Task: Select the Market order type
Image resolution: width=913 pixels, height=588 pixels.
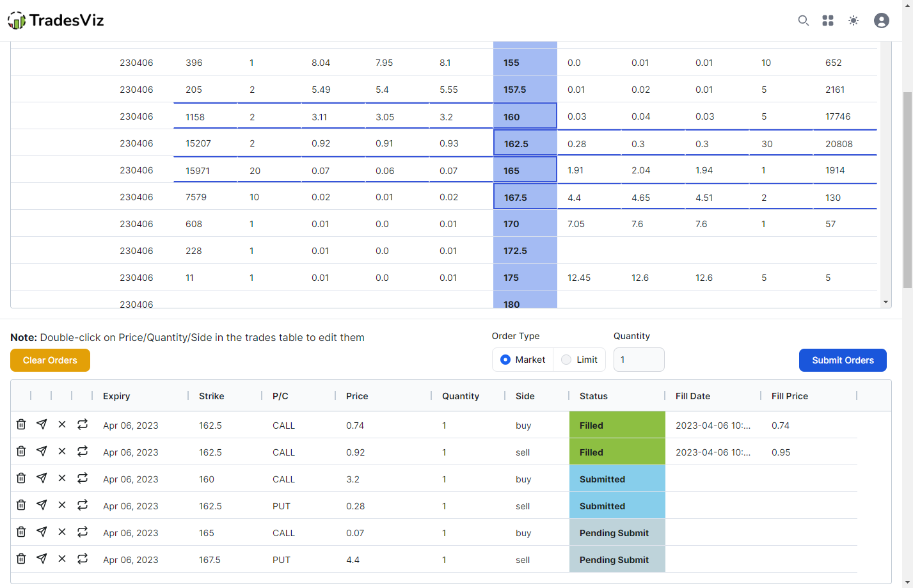Action: [505, 360]
